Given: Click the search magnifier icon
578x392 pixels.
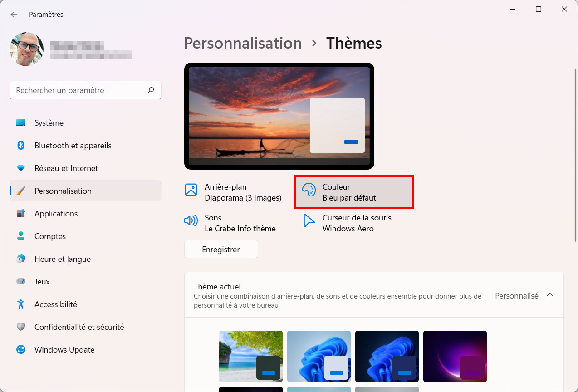Looking at the screenshot, I should 151,90.
